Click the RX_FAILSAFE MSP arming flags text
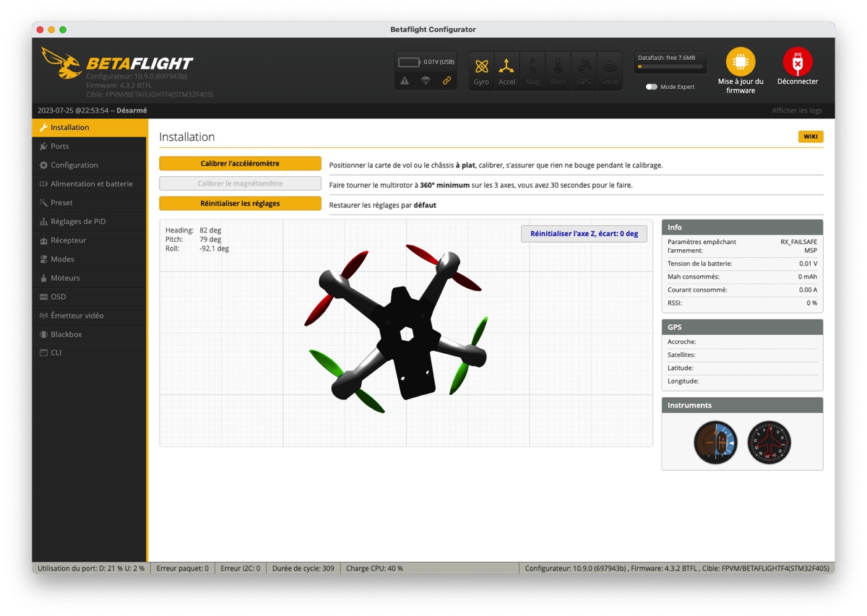Image resolution: width=867 pixels, height=616 pixels. [x=798, y=246]
